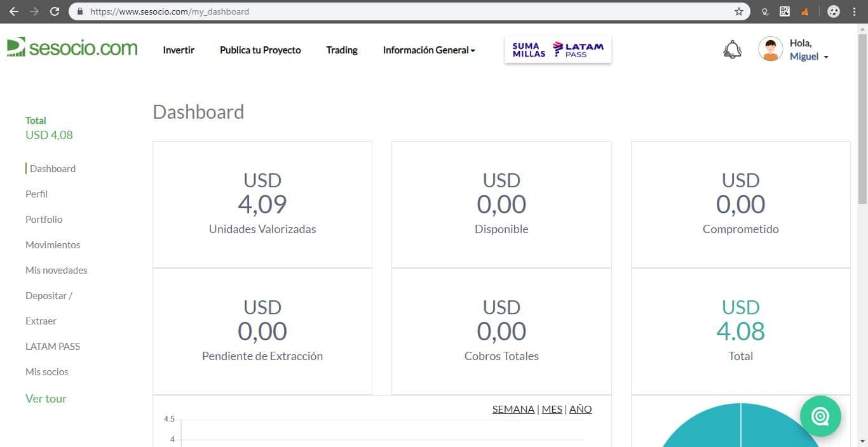The height and width of the screenshot is (447, 868).
Task: Go to Trading in the top navigation
Action: (342, 50)
